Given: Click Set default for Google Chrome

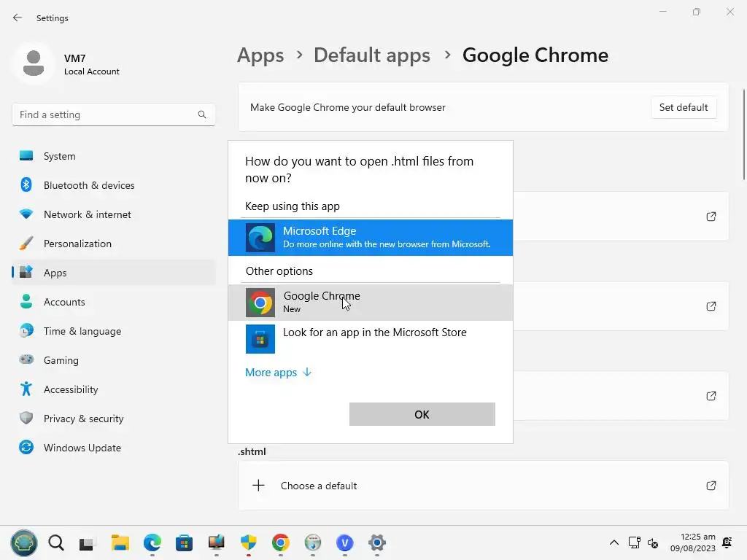Looking at the screenshot, I should [683, 107].
